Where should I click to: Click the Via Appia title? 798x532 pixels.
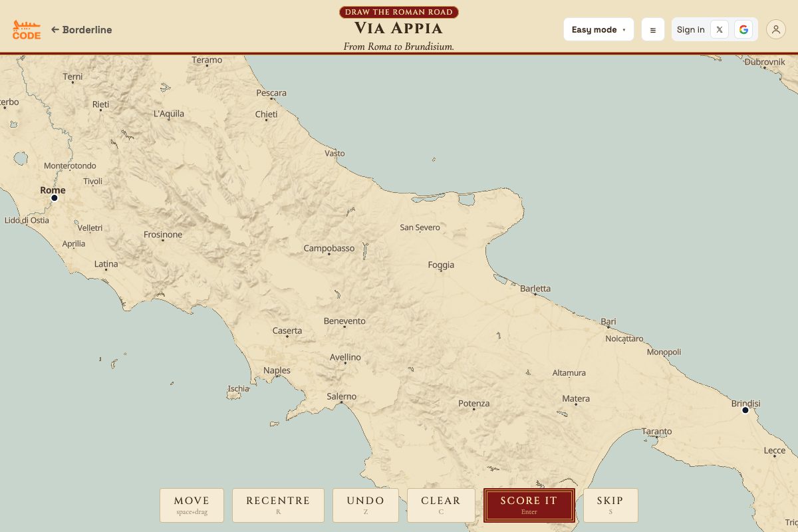click(x=398, y=28)
